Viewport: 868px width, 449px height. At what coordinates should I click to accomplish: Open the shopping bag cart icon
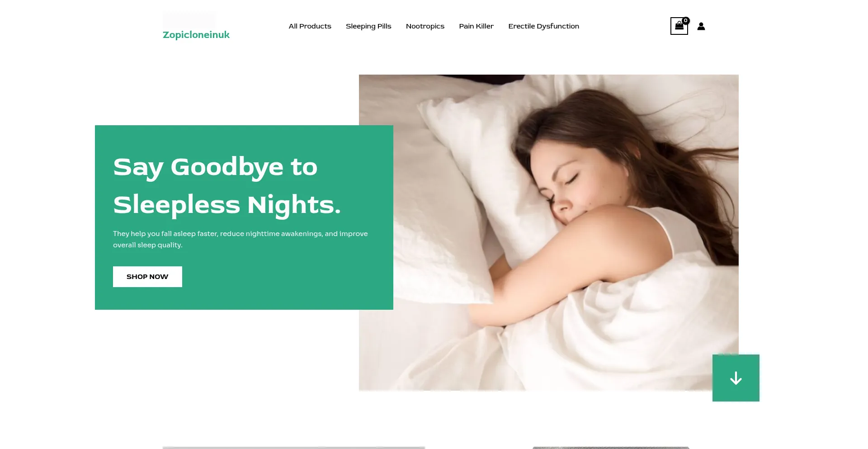(x=679, y=26)
